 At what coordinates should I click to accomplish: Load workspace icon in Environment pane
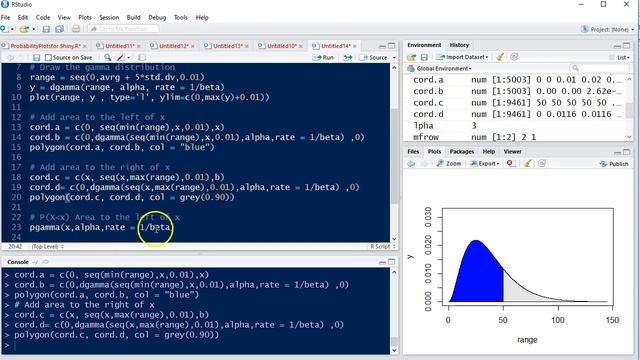[411, 57]
